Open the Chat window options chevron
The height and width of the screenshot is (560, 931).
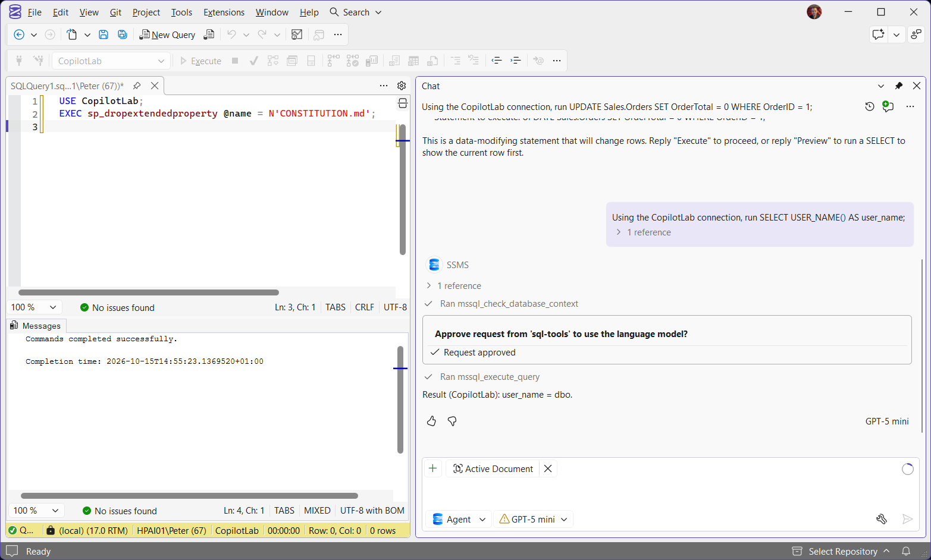tap(881, 86)
